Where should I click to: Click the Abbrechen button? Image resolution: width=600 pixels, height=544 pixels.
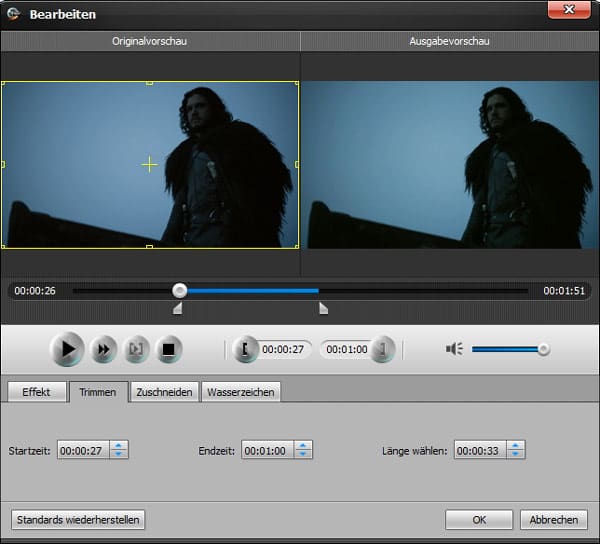coord(554,520)
